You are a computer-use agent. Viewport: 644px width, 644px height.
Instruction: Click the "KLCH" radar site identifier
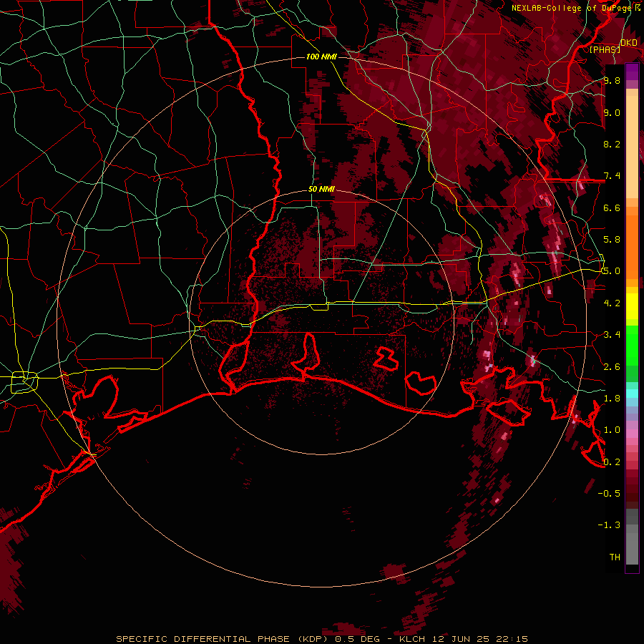(412, 639)
